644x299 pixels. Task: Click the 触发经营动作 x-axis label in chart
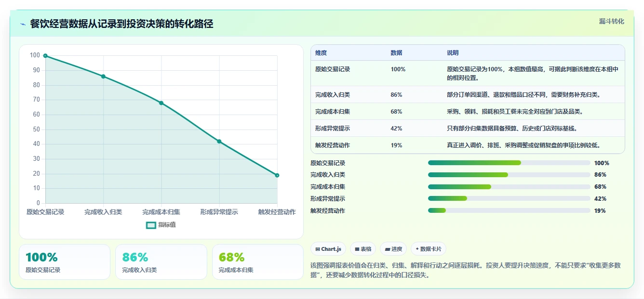coord(277,212)
